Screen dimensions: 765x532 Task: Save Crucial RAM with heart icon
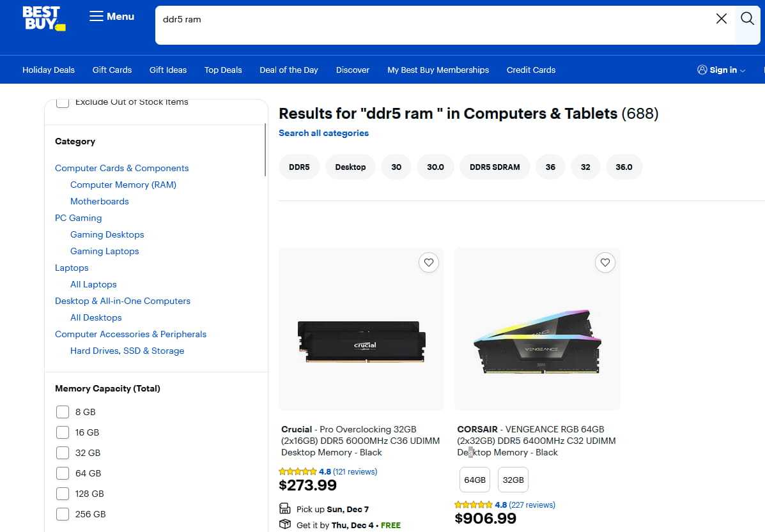(x=429, y=262)
